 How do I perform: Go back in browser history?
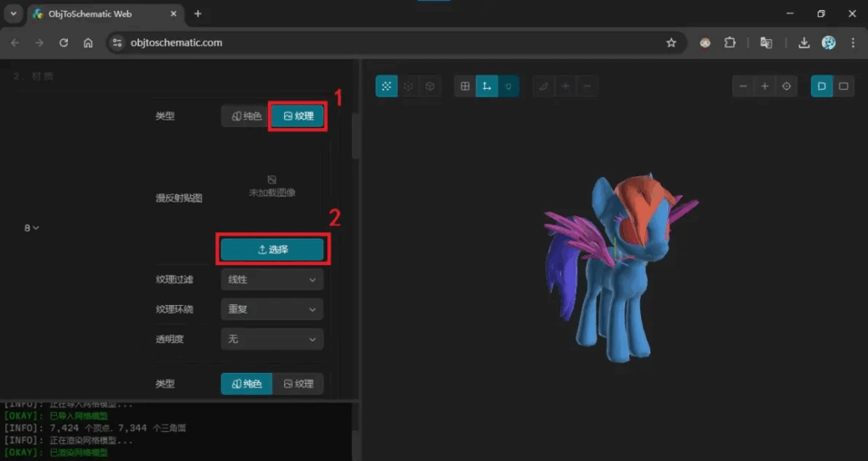coord(15,42)
